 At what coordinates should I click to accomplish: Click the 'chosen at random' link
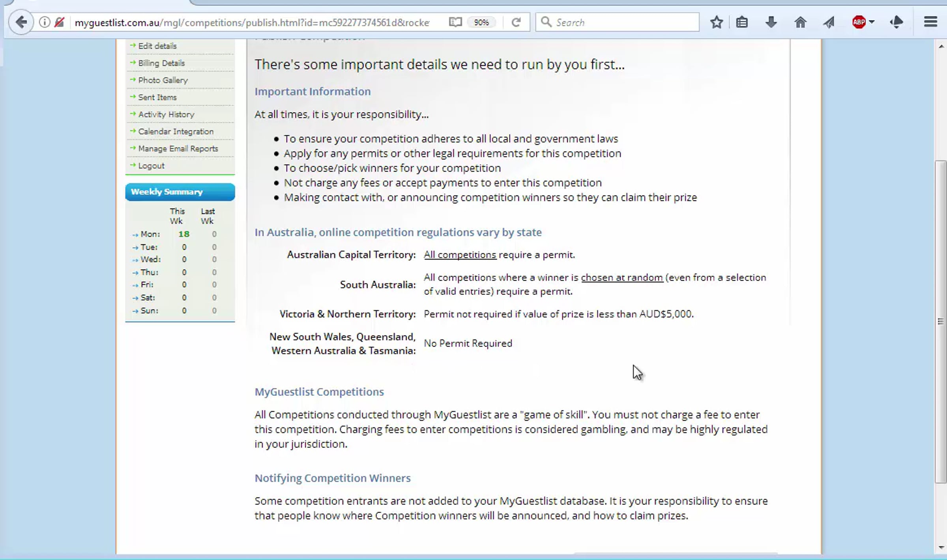point(621,277)
